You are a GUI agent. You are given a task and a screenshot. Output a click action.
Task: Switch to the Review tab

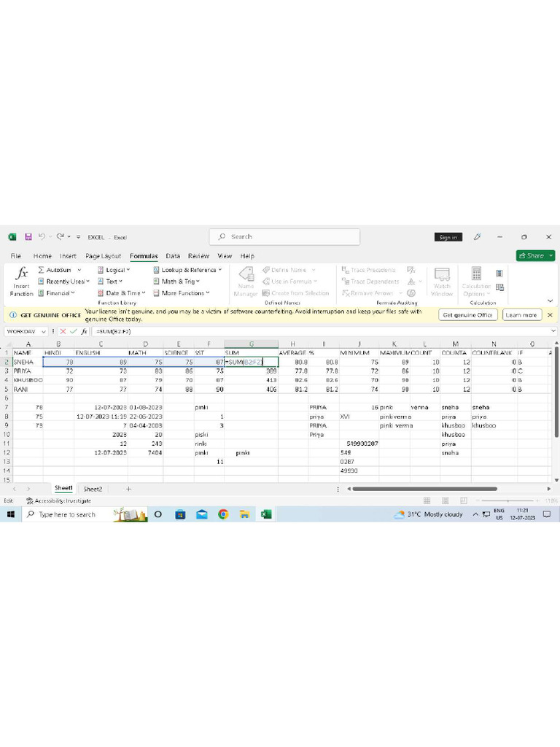pos(198,256)
